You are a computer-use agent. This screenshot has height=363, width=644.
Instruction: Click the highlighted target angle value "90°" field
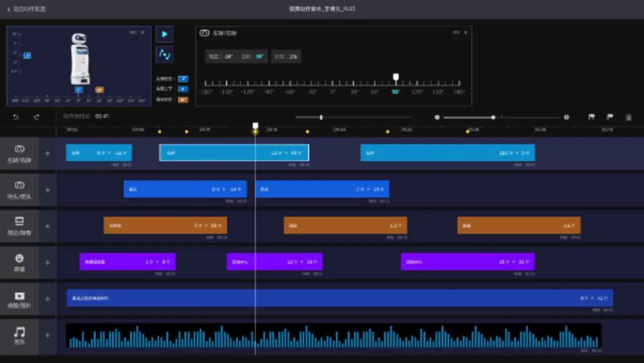click(x=260, y=56)
